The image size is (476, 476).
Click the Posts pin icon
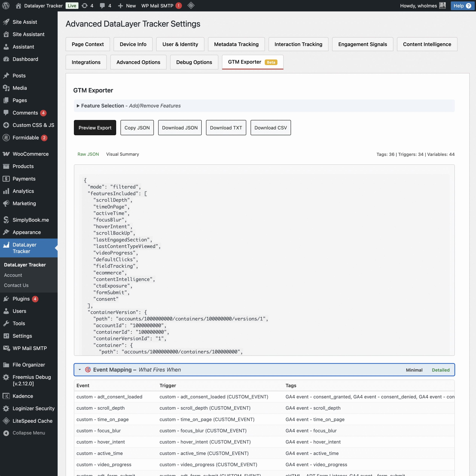coord(6,76)
